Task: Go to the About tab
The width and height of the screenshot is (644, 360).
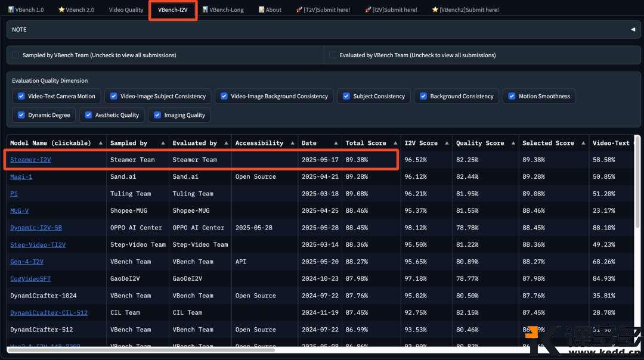Action: pyautogui.click(x=270, y=10)
